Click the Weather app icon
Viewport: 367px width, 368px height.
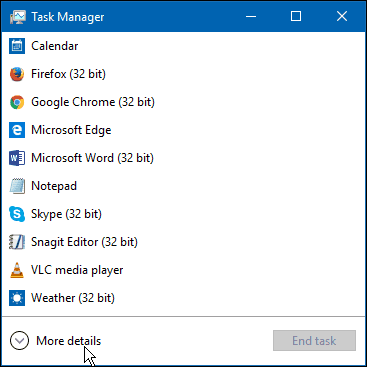(17, 298)
